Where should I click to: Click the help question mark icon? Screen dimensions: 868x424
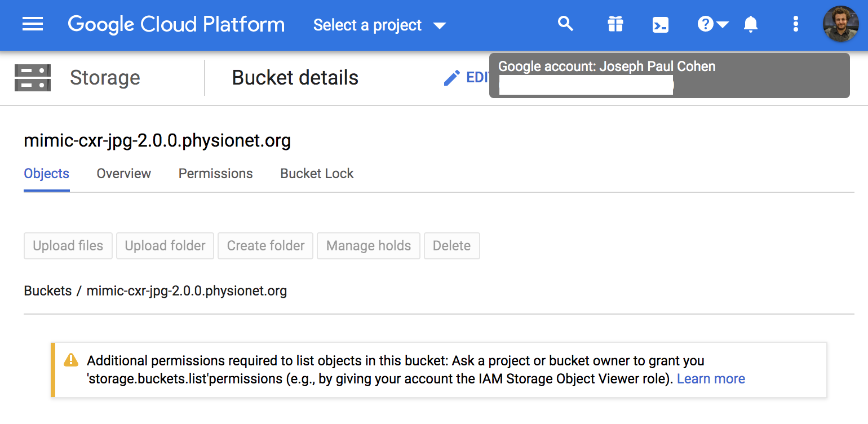pos(707,24)
